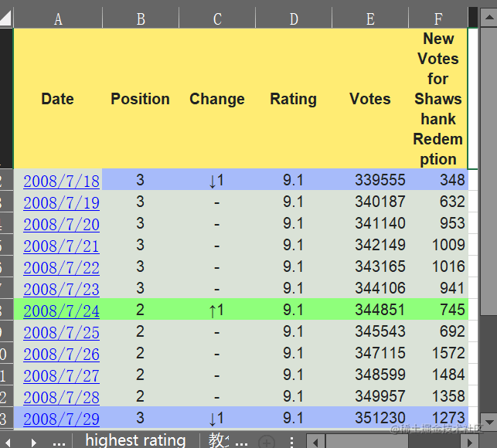Select the votes cell 344106
Image resolution: width=497 pixels, height=448 pixels.
370,287
